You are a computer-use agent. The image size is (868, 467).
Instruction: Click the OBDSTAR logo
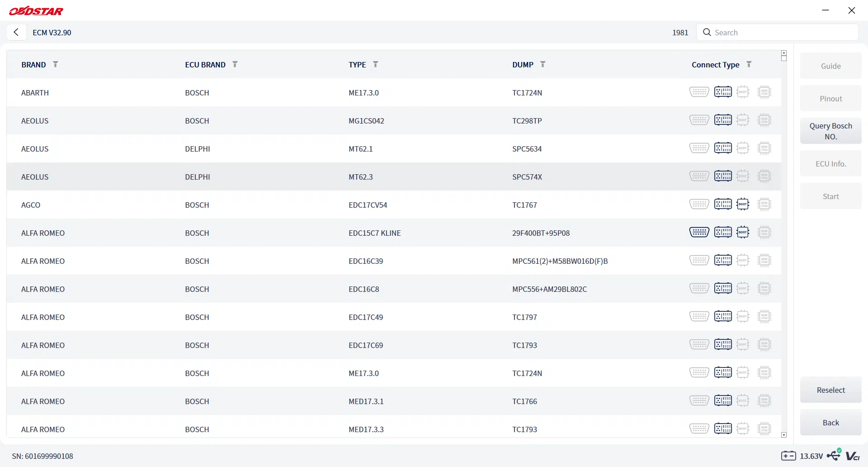(36, 10)
